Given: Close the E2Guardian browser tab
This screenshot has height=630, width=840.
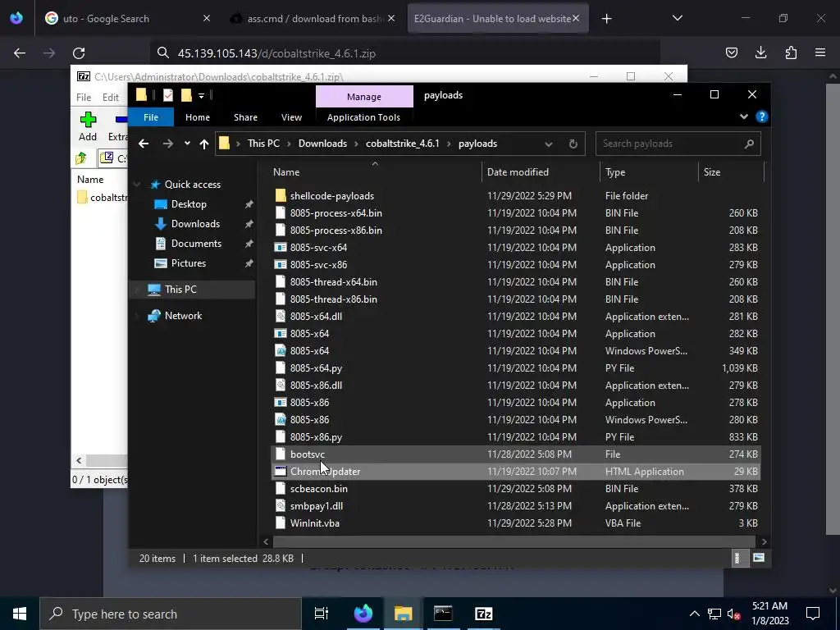Looking at the screenshot, I should point(576,18).
